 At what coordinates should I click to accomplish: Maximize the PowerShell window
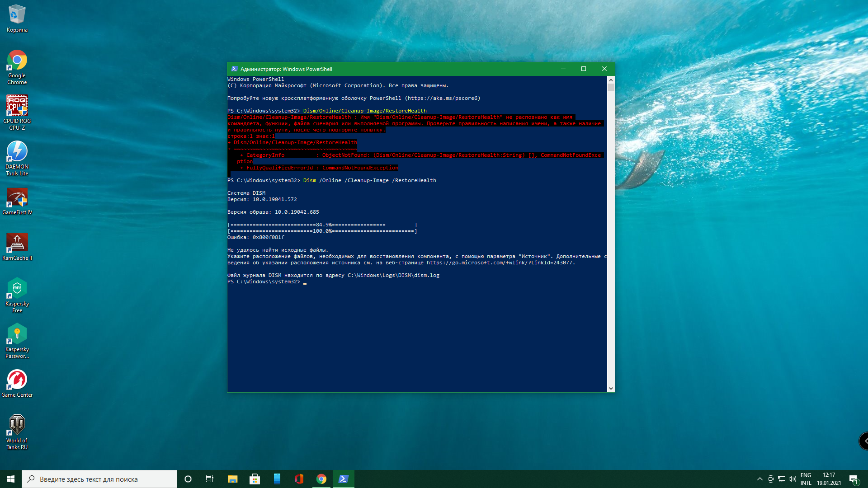point(584,69)
